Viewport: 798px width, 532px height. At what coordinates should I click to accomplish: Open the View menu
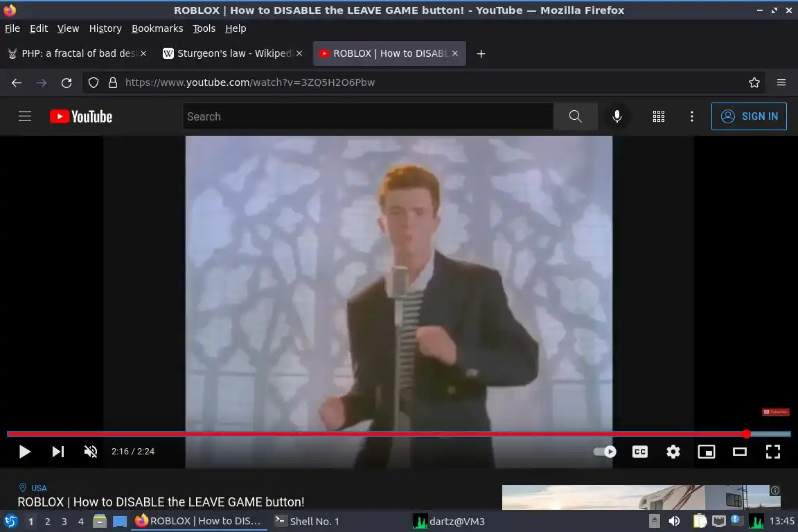pyautogui.click(x=68, y=28)
